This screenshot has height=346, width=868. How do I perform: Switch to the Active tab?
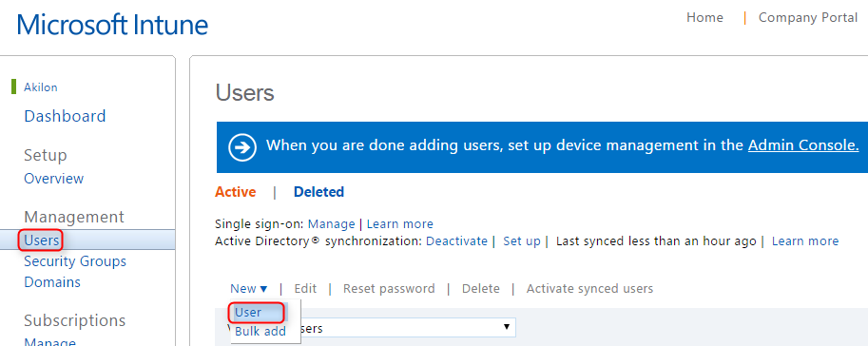point(235,192)
